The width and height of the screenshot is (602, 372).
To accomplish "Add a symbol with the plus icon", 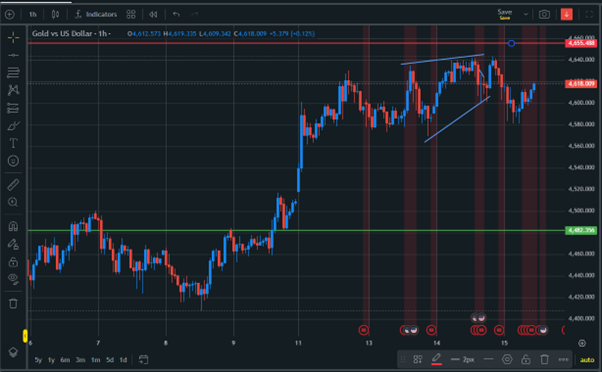I will [x=10, y=15].
